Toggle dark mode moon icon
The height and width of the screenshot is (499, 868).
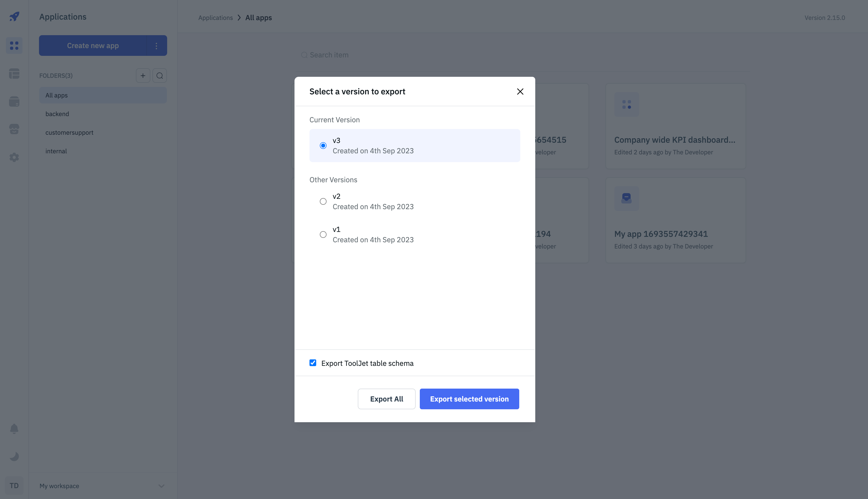pyautogui.click(x=14, y=457)
